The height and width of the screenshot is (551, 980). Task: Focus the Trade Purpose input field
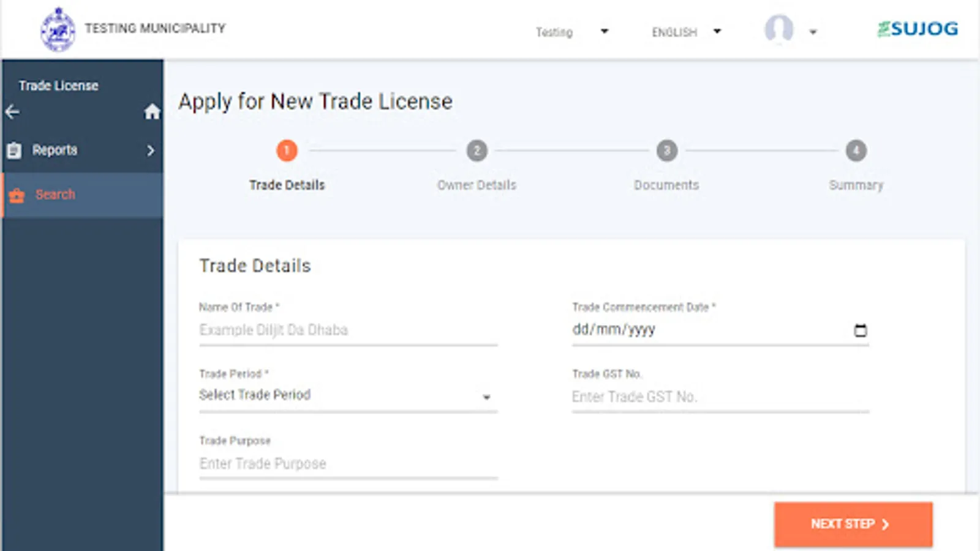pos(348,463)
